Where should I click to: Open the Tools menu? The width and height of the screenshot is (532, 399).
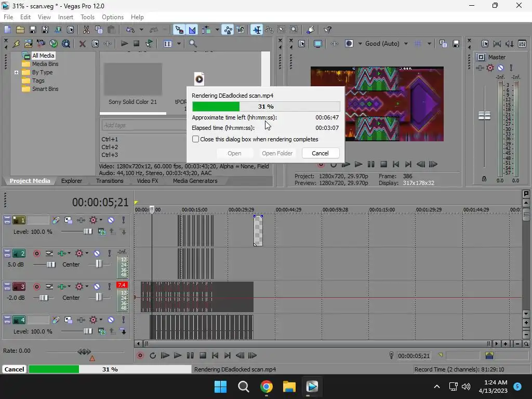87,17
